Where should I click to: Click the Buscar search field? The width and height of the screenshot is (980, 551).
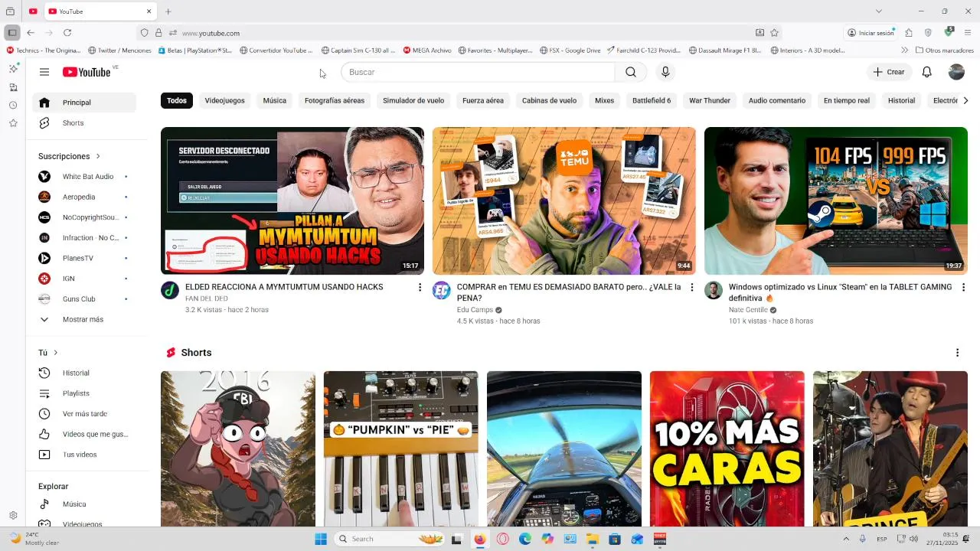pyautogui.click(x=478, y=72)
